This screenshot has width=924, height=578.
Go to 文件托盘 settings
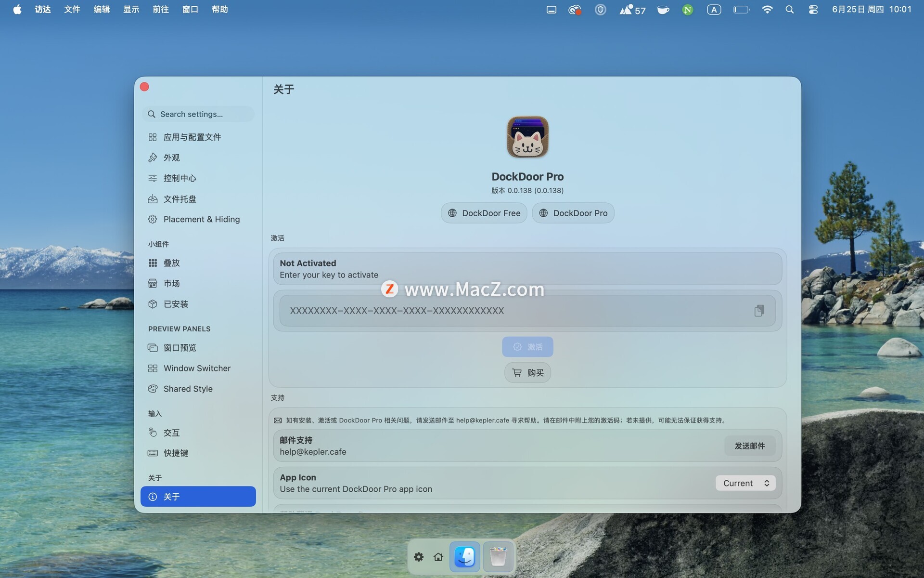(x=198, y=199)
